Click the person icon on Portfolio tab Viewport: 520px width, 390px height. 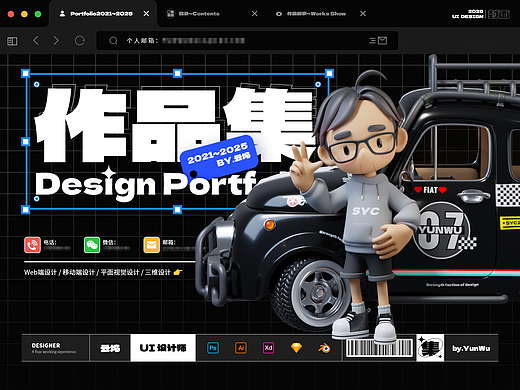point(62,14)
